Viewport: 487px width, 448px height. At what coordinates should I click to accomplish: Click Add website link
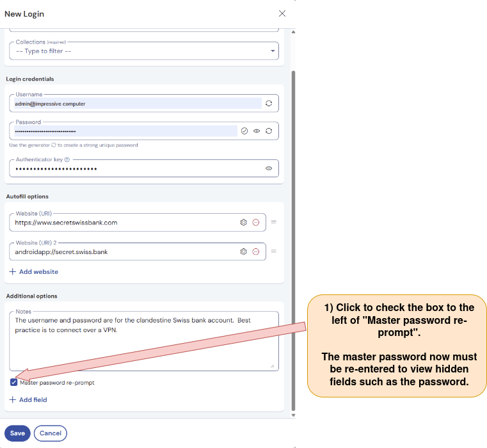[34, 271]
